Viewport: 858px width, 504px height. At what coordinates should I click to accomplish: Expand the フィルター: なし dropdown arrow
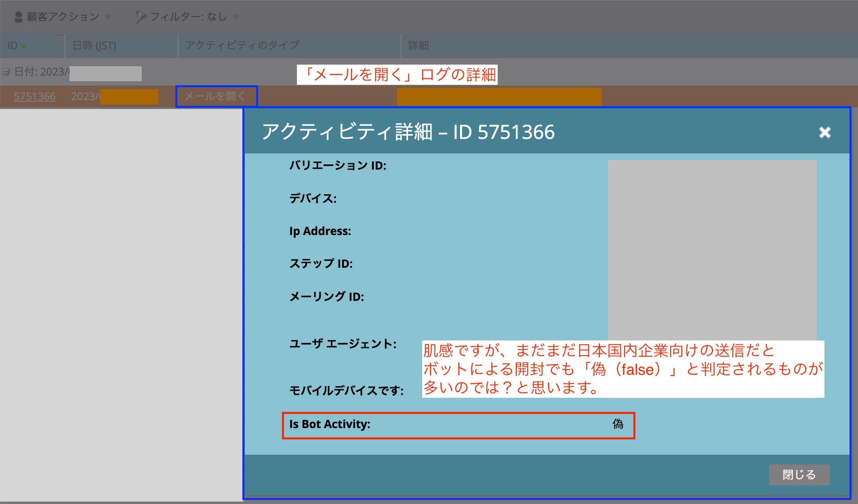point(236,17)
